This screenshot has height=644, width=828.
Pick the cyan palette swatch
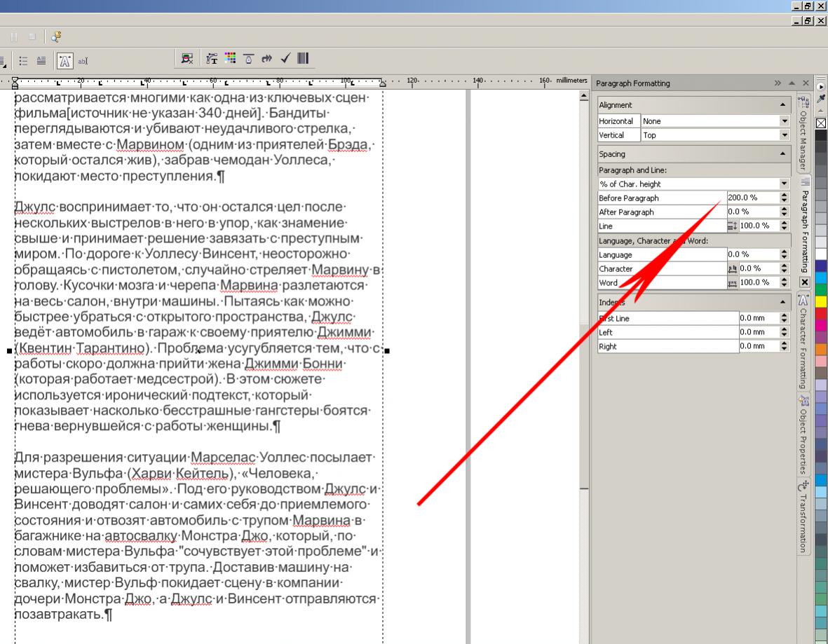point(821,278)
